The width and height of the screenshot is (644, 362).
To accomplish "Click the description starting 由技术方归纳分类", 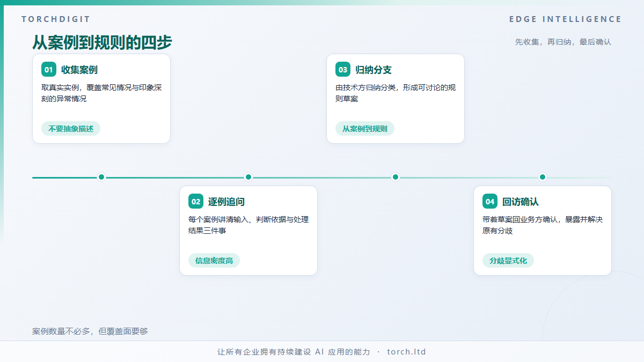I will (396, 93).
